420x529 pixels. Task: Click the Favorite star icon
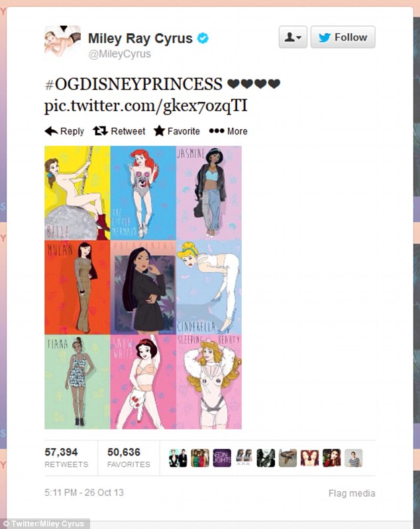coord(160,130)
